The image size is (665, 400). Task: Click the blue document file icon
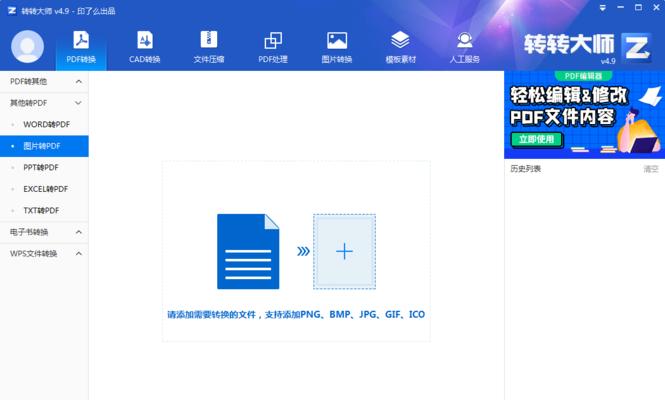point(248,252)
